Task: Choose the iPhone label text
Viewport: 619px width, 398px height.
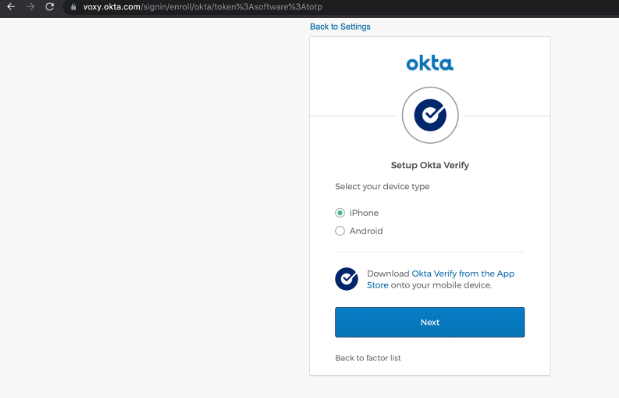Action: click(364, 213)
